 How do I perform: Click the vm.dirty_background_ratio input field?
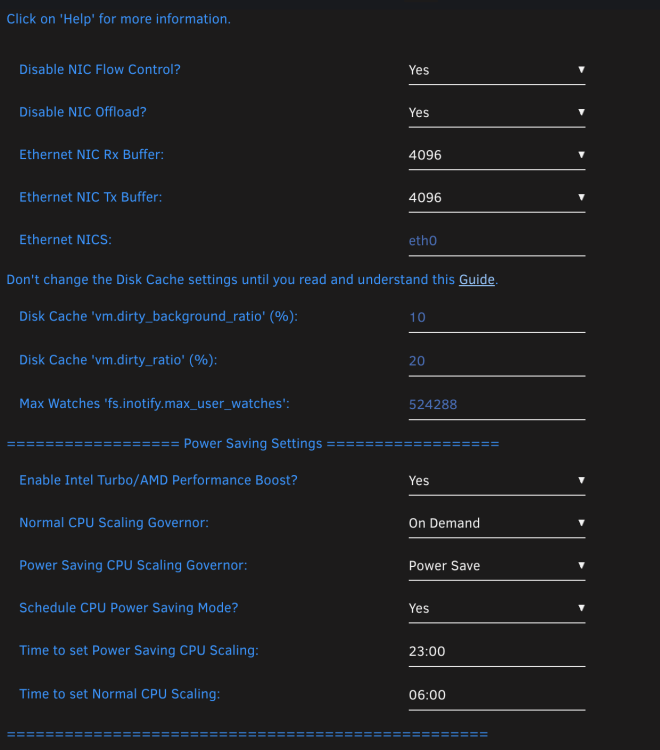497,318
